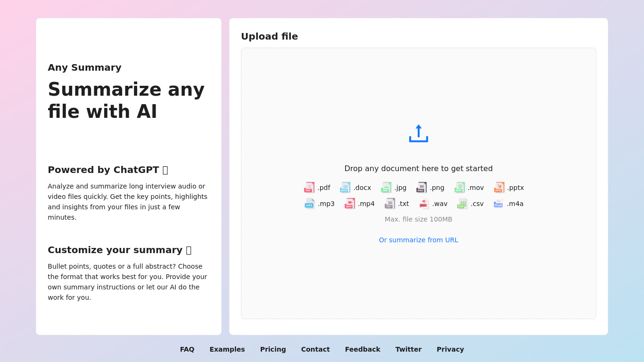The image size is (644, 362).
Task: Click the '.docx' extension label
Action: (x=362, y=188)
